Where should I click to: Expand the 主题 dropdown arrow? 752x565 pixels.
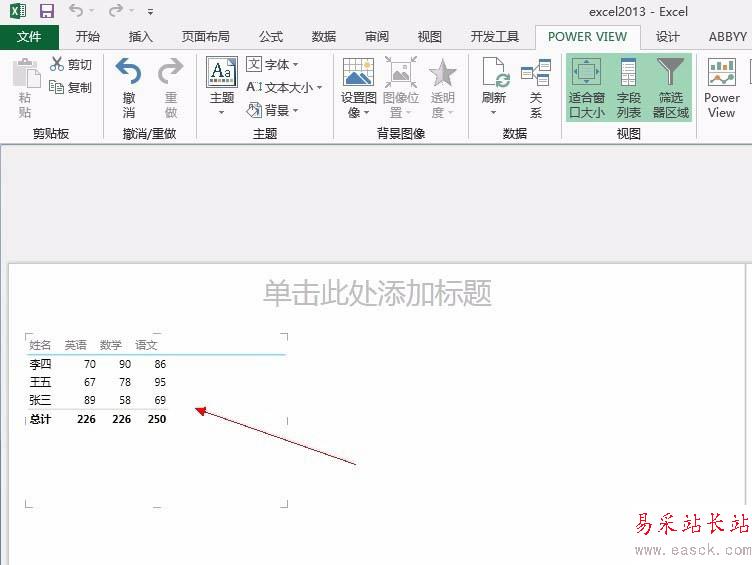pyautogui.click(x=222, y=113)
